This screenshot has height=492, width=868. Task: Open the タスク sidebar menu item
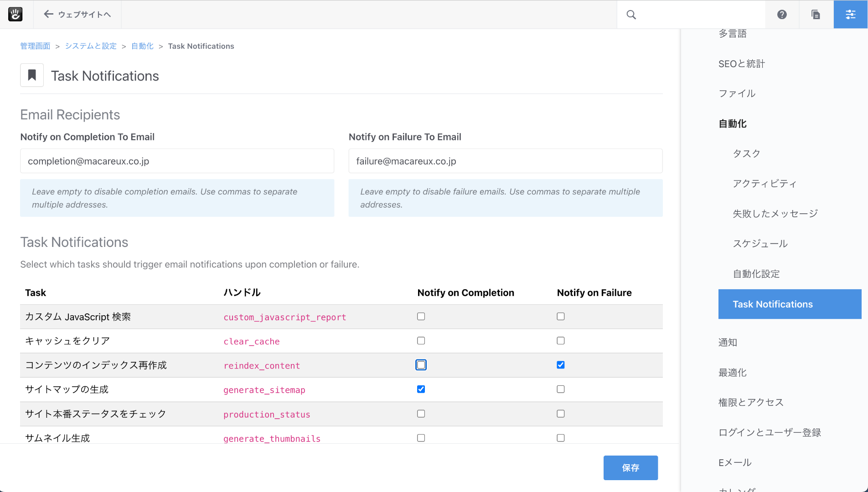746,154
